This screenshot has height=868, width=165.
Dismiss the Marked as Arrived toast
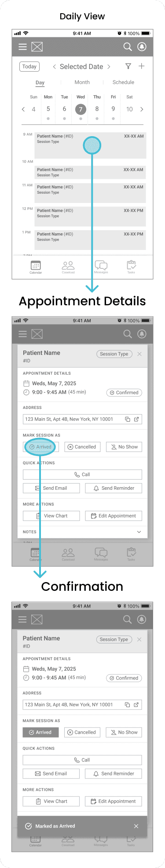tap(136, 826)
